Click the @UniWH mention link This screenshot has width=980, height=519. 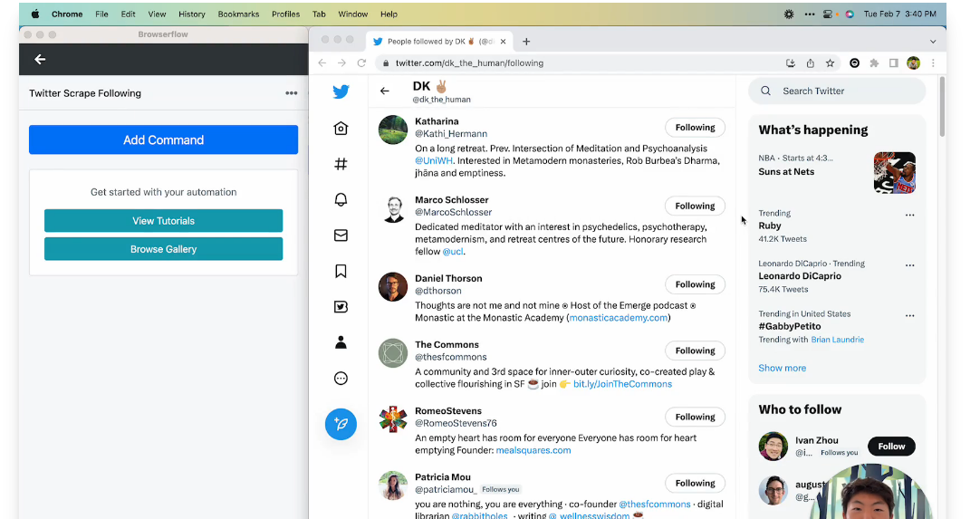coord(434,160)
